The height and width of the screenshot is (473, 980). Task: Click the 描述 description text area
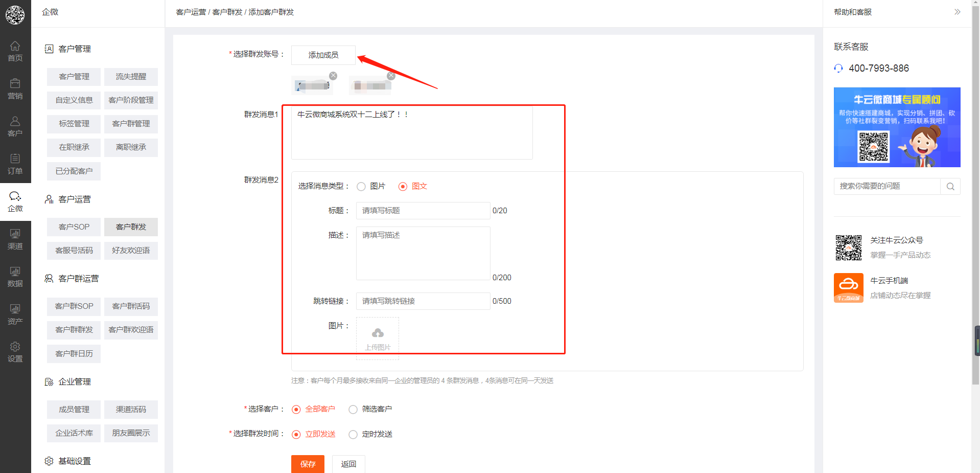(423, 253)
